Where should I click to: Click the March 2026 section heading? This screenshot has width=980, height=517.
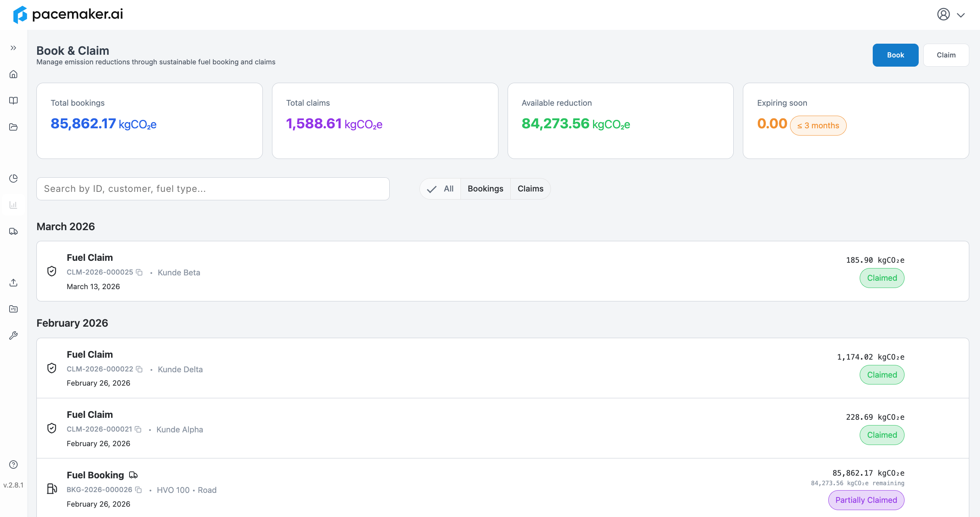coord(66,227)
